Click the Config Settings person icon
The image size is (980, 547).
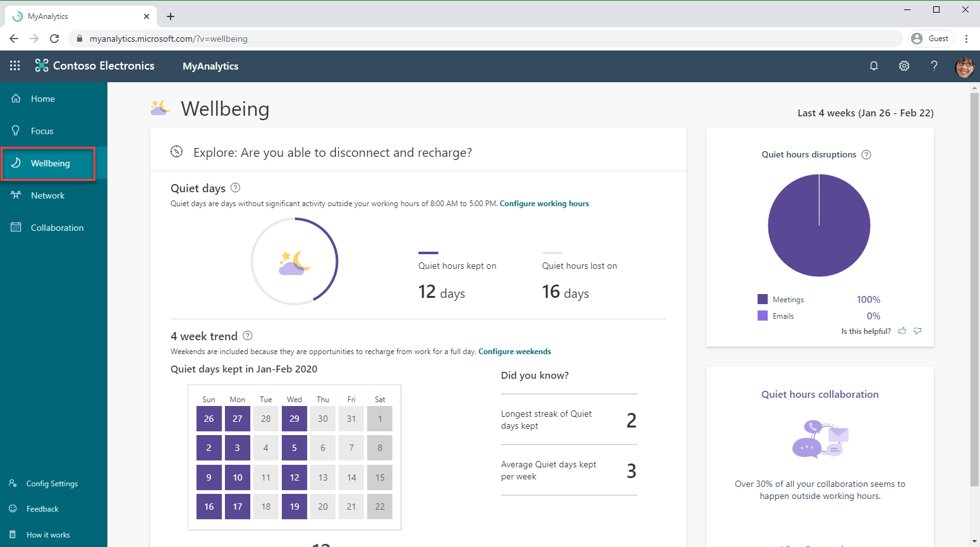pos(13,483)
